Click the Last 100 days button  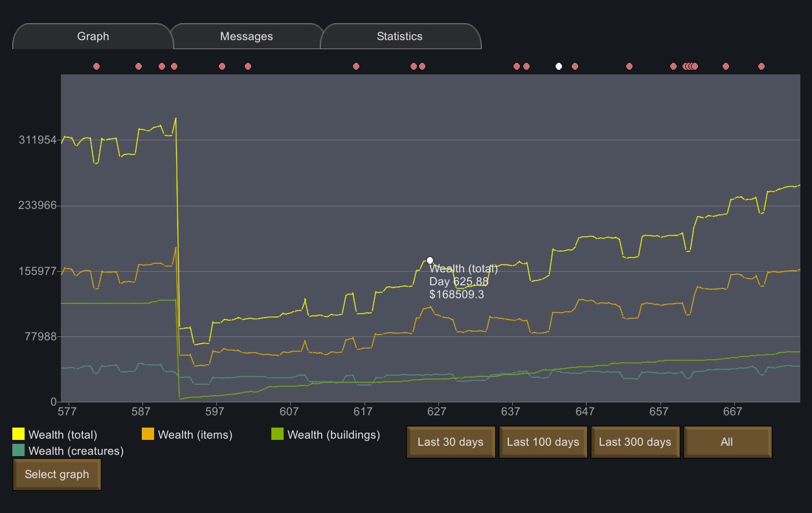click(x=543, y=442)
